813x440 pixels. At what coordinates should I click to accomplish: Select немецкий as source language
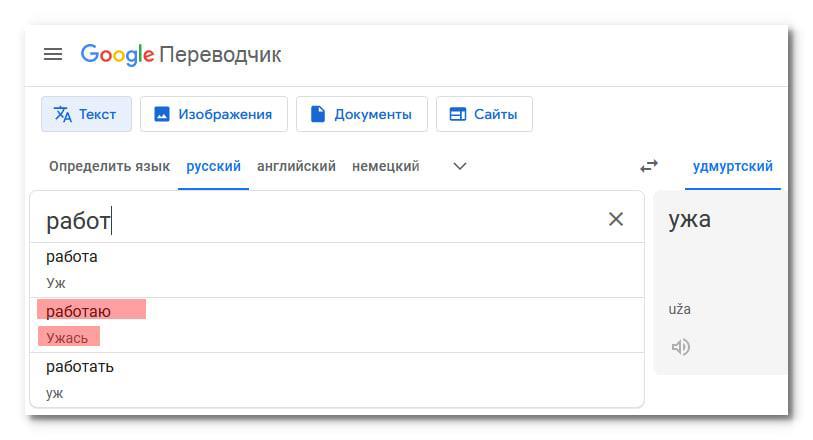[x=386, y=166]
